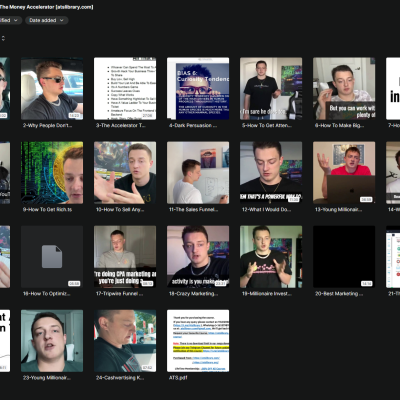Select 18-Crazy Marketing... file name

click(x=193, y=294)
